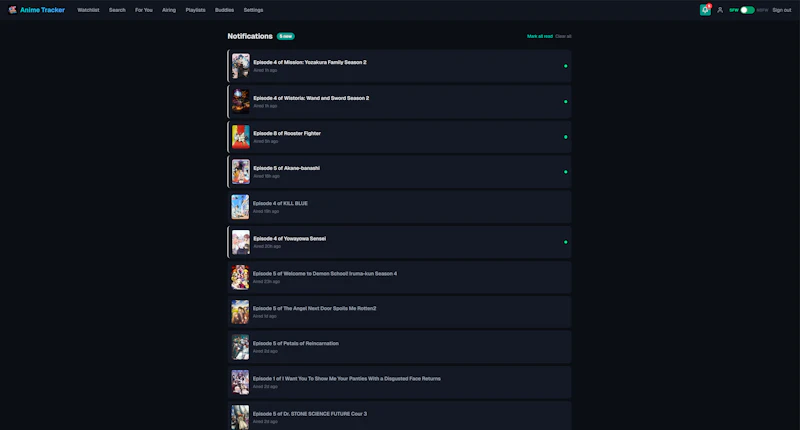Toggle the SFW/NSFW content switch

(x=747, y=10)
